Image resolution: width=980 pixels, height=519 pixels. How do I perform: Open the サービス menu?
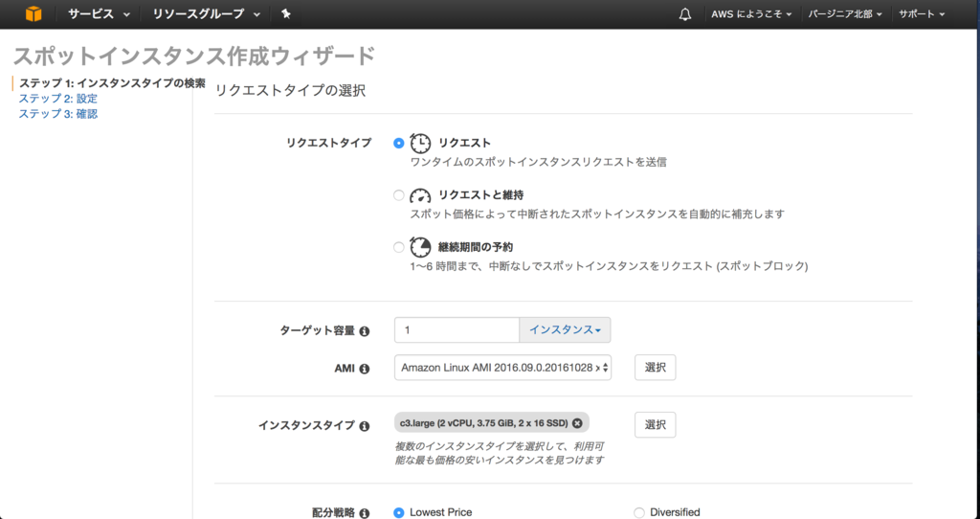99,13
